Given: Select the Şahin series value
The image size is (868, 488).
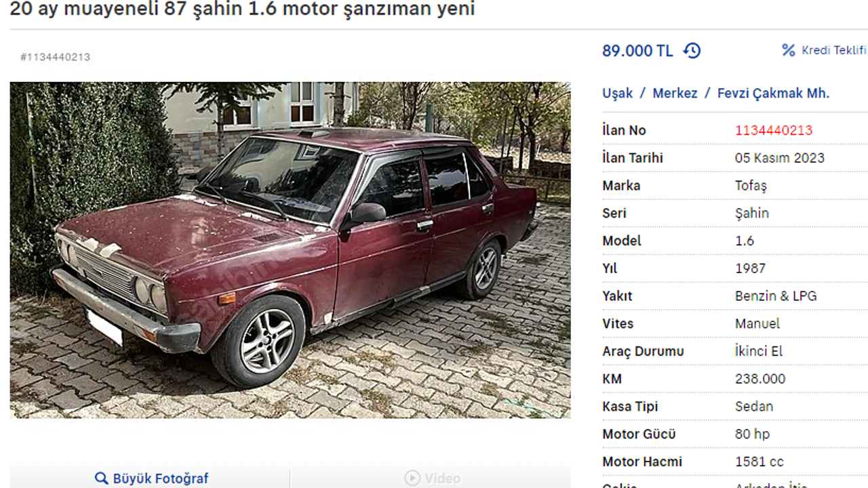Looking at the screenshot, I should coord(752,213).
